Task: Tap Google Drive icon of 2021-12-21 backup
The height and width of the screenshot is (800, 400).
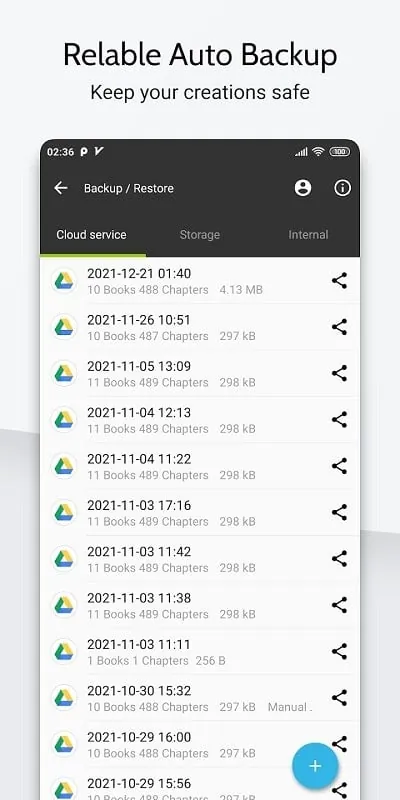Action: 64,281
